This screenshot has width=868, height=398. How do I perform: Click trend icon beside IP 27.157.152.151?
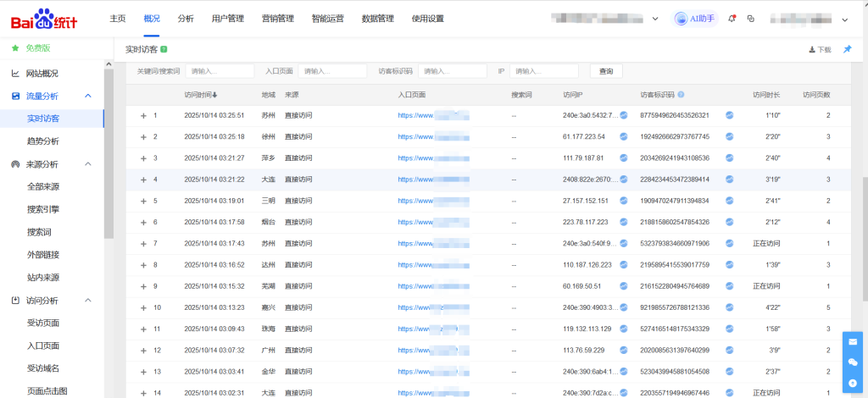[x=623, y=201]
